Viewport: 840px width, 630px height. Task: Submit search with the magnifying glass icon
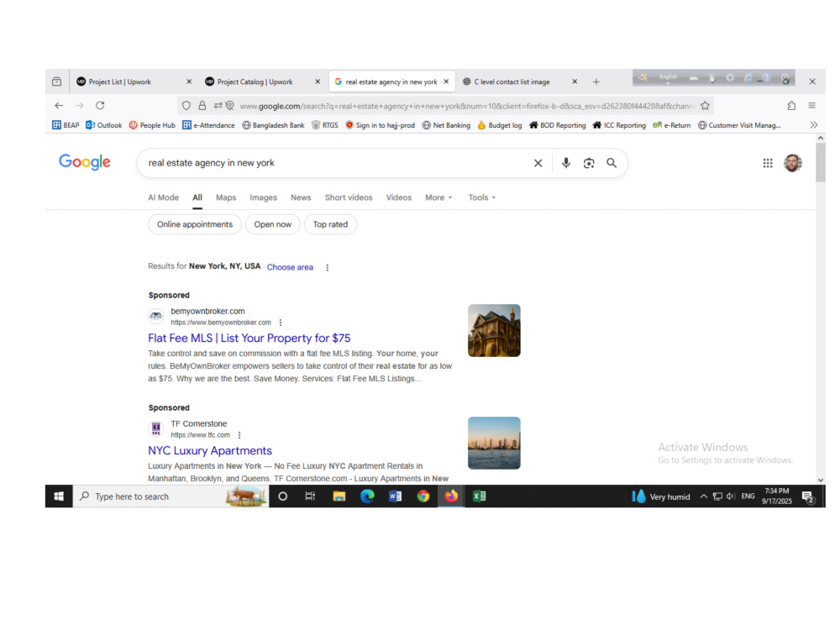click(612, 163)
